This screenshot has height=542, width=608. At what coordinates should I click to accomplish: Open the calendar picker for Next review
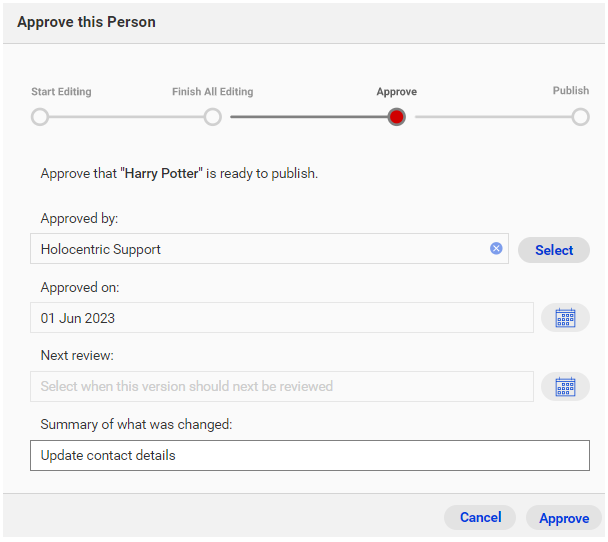pos(565,387)
